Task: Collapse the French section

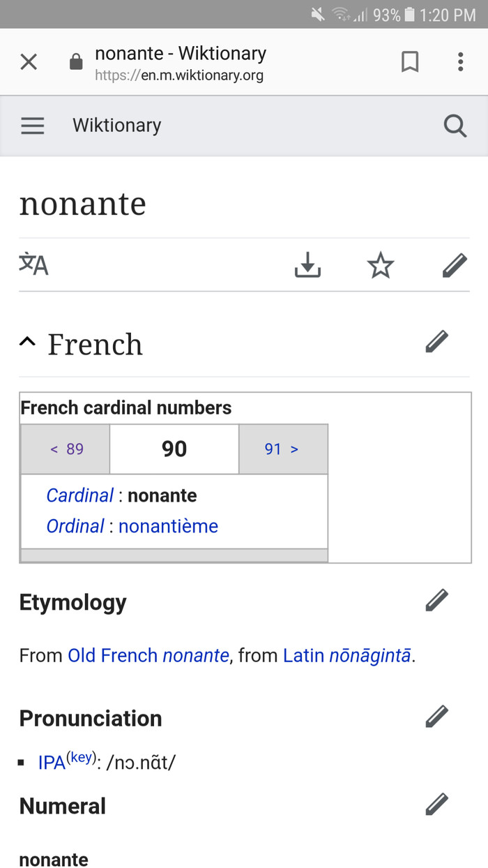Action: coord(27,342)
